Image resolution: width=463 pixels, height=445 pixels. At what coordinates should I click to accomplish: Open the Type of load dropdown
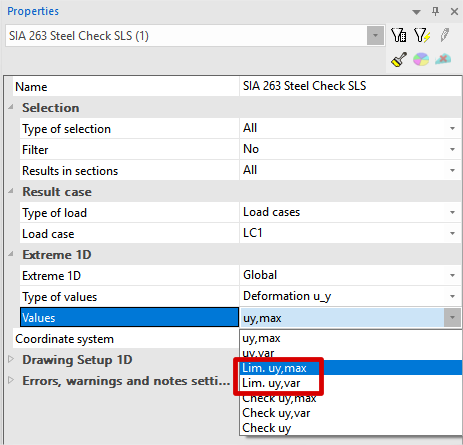pos(452,212)
